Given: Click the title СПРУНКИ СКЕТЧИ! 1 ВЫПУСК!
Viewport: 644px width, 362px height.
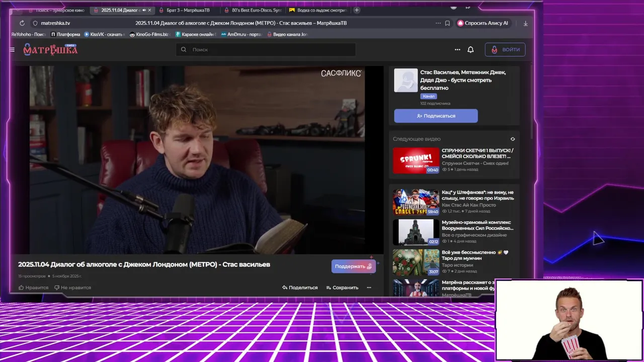Looking at the screenshot, I should 477,153.
